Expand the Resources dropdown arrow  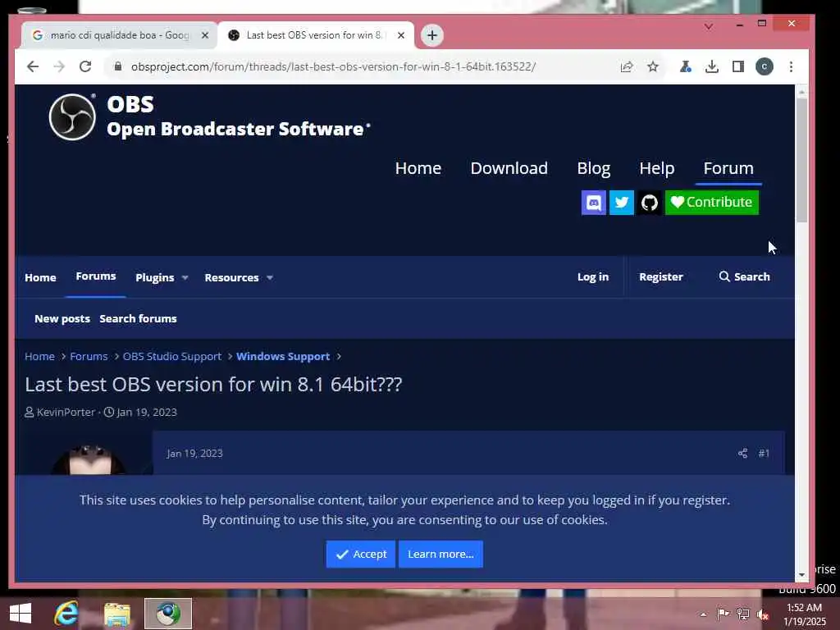point(270,277)
